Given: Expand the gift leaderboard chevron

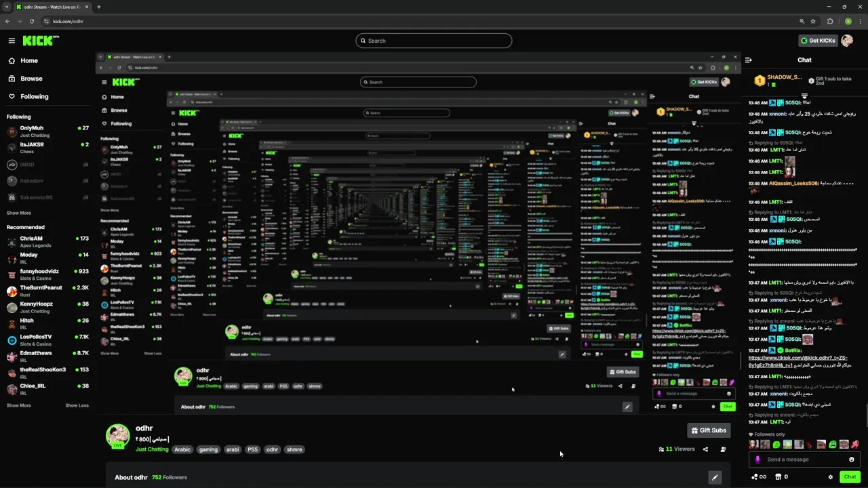Looking at the screenshot, I should (804, 96).
